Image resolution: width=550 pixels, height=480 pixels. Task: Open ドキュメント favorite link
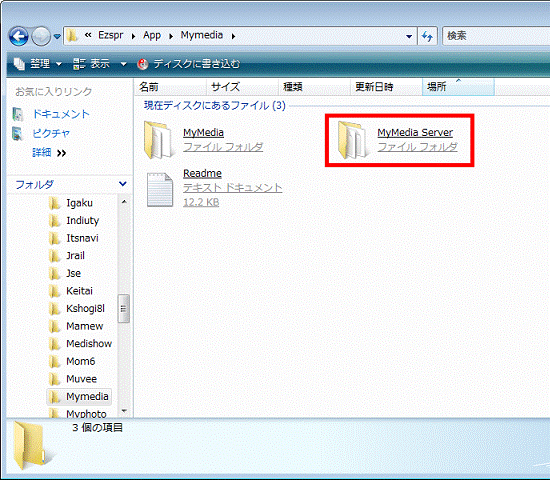(x=61, y=114)
